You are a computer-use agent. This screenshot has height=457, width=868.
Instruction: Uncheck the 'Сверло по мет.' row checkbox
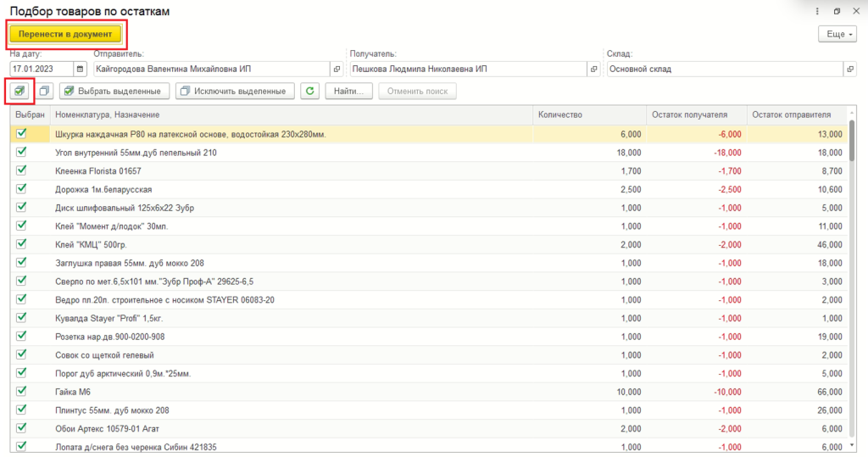pos(21,281)
